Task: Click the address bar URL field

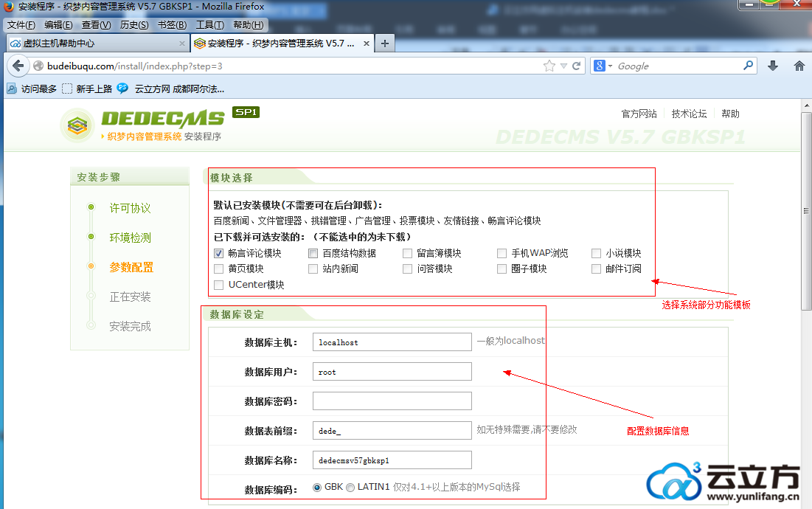Action: click(x=290, y=66)
